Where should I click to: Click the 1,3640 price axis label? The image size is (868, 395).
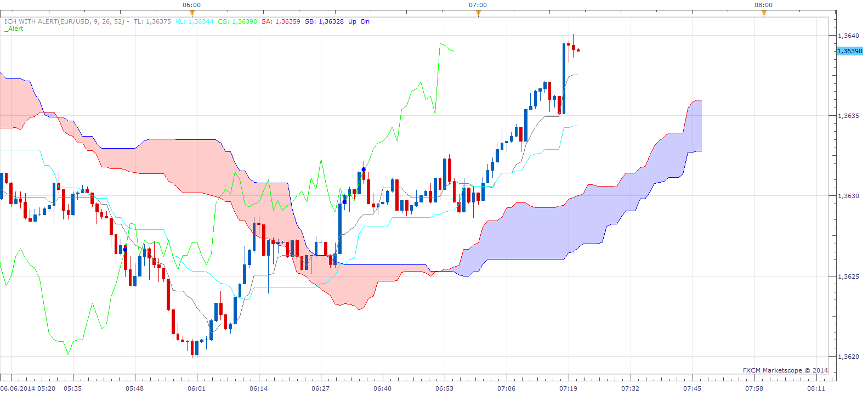tap(848, 36)
